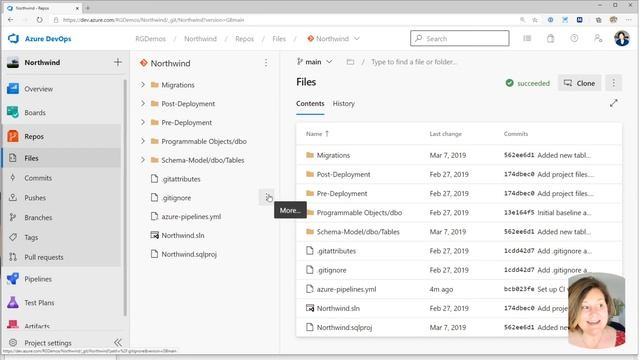This screenshot has width=640, height=360.
Task: Enter full screen mode with expand icon
Action: point(613,103)
